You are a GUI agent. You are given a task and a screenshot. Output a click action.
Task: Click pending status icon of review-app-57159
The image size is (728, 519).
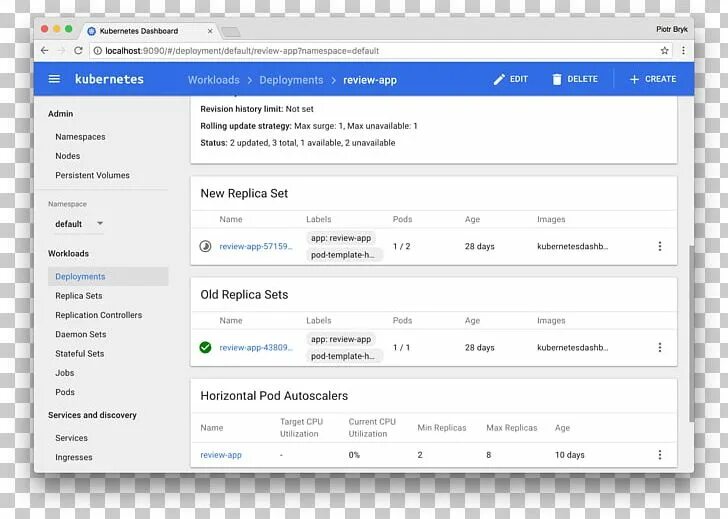pos(205,246)
